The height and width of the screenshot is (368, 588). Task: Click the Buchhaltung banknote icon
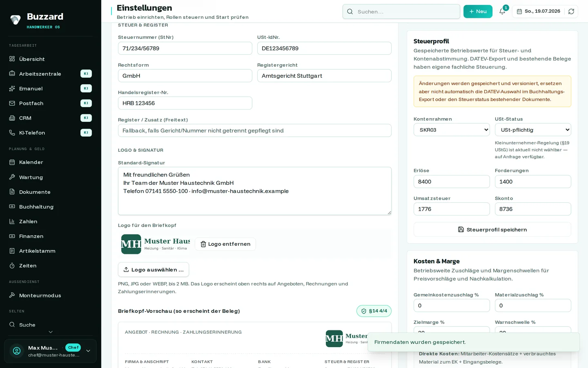[x=12, y=206]
